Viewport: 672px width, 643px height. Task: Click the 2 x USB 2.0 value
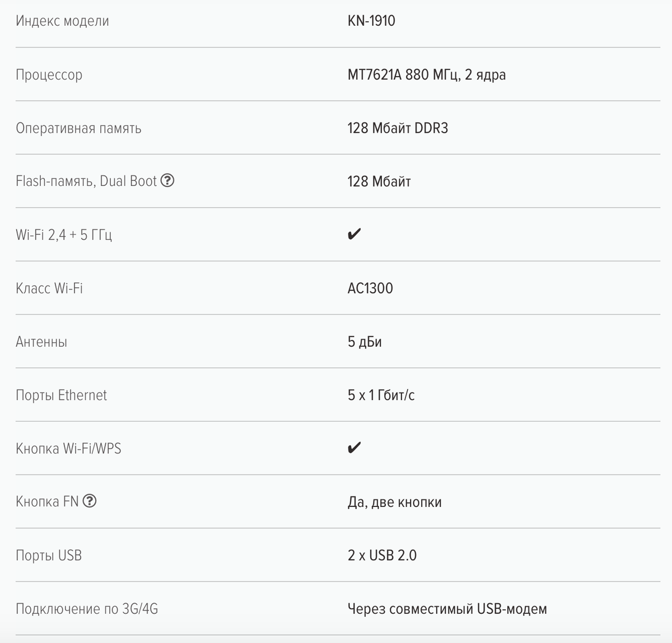[382, 555]
